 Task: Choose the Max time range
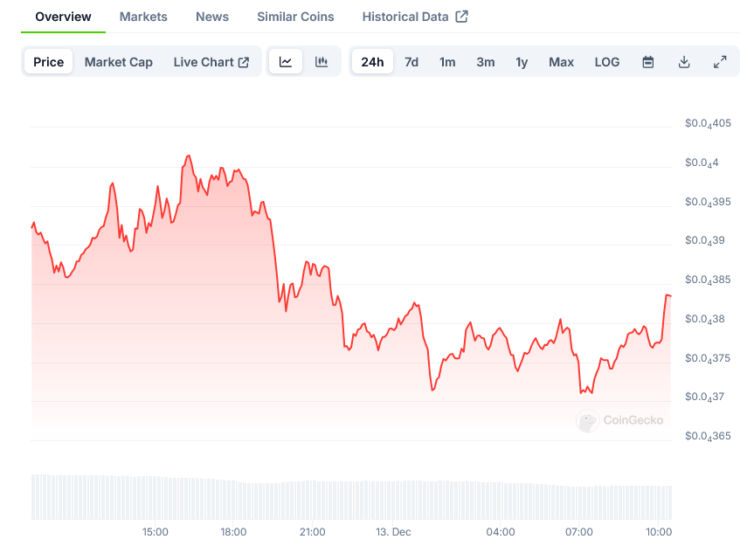pyautogui.click(x=561, y=62)
